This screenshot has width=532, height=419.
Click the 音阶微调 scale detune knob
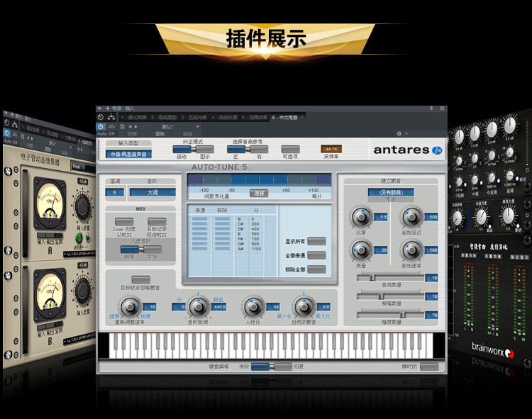199,307
